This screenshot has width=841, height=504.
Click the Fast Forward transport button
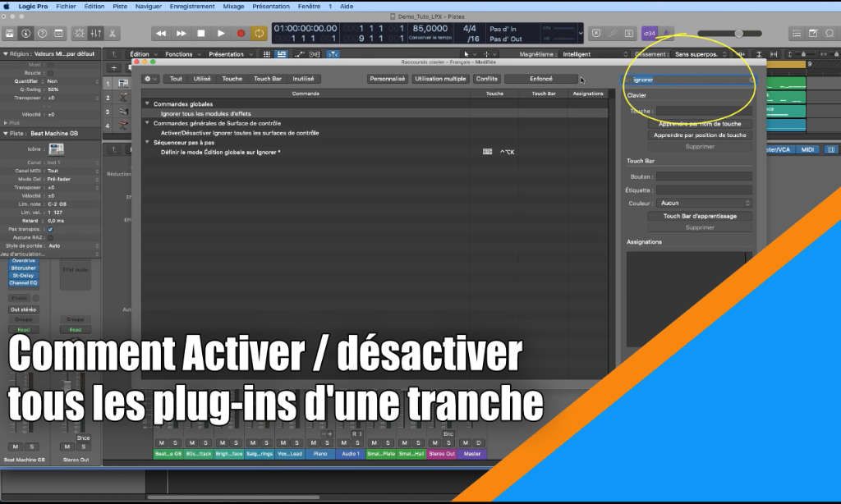tap(182, 33)
